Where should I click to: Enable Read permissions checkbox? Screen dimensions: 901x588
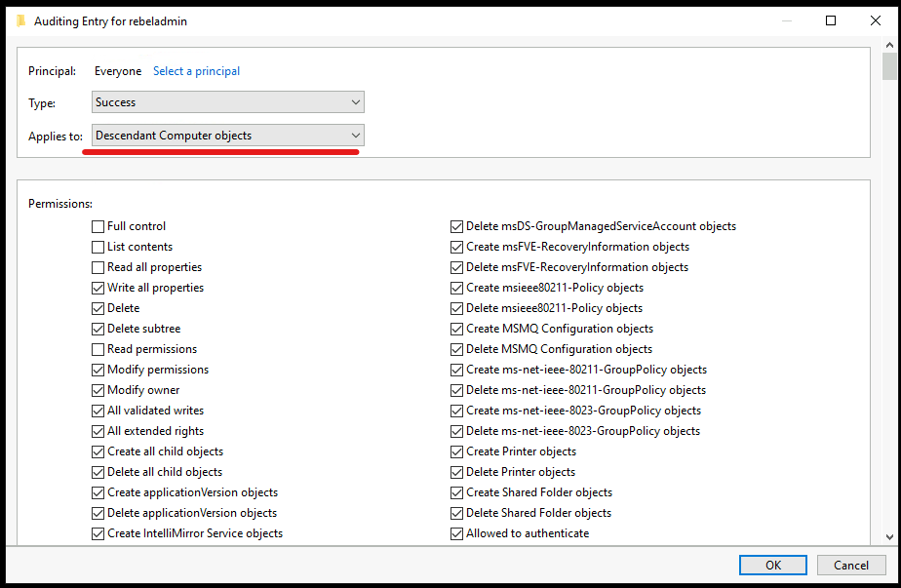pyautogui.click(x=98, y=349)
